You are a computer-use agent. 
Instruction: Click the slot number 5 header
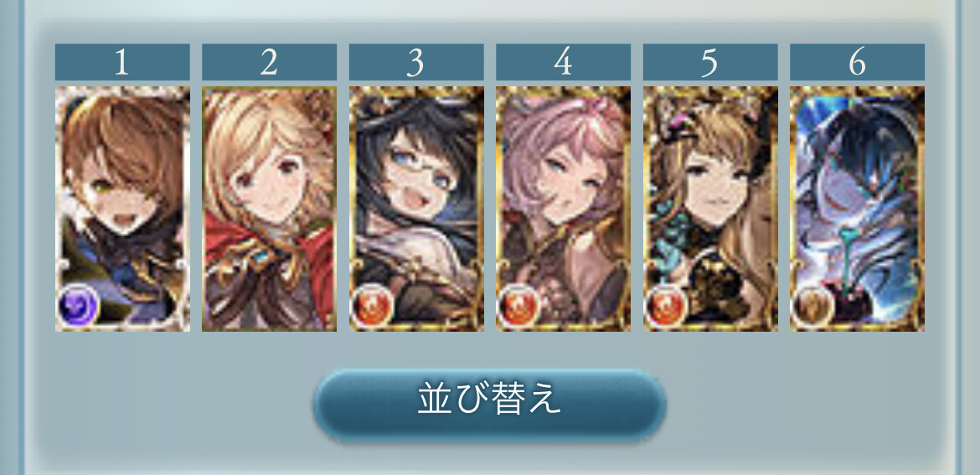click(710, 62)
